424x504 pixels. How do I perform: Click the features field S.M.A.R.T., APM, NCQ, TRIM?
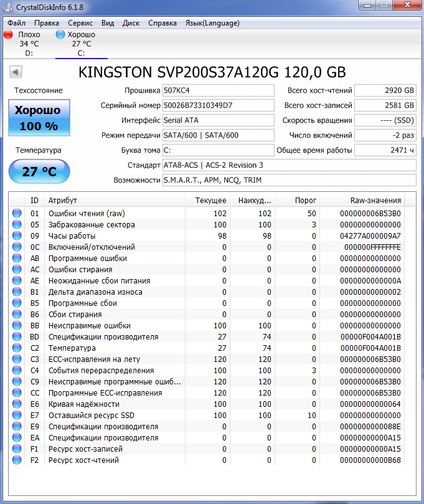[289, 180]
